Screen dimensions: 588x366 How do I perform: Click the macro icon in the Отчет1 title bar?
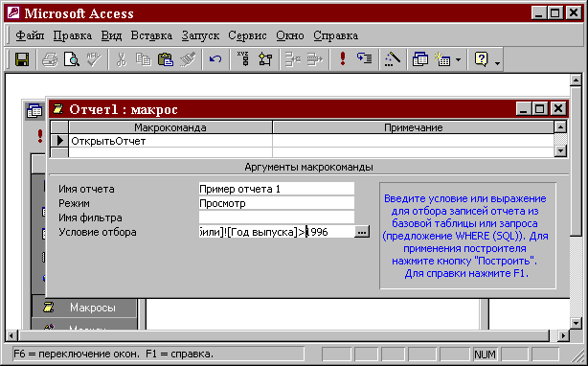pos(57,109)
